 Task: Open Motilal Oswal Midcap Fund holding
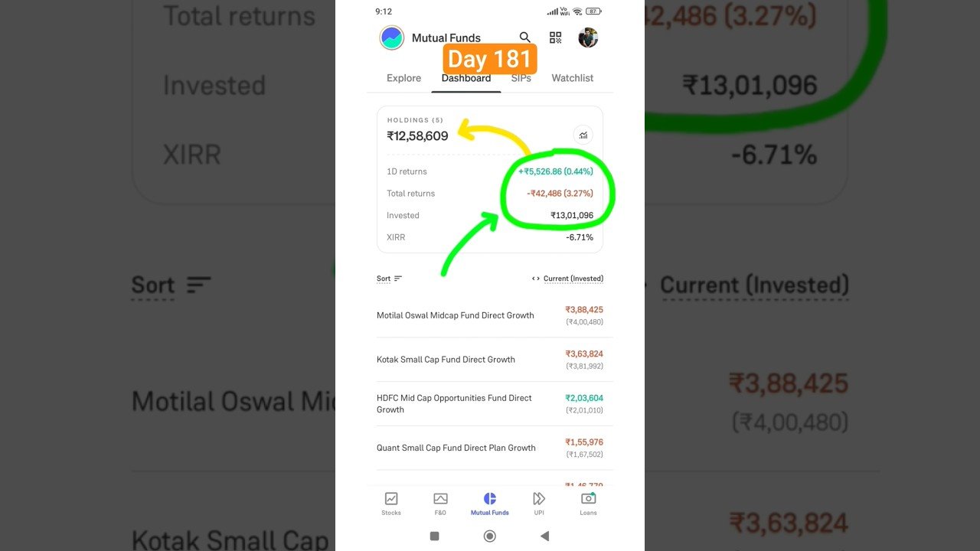pos(490,315)
